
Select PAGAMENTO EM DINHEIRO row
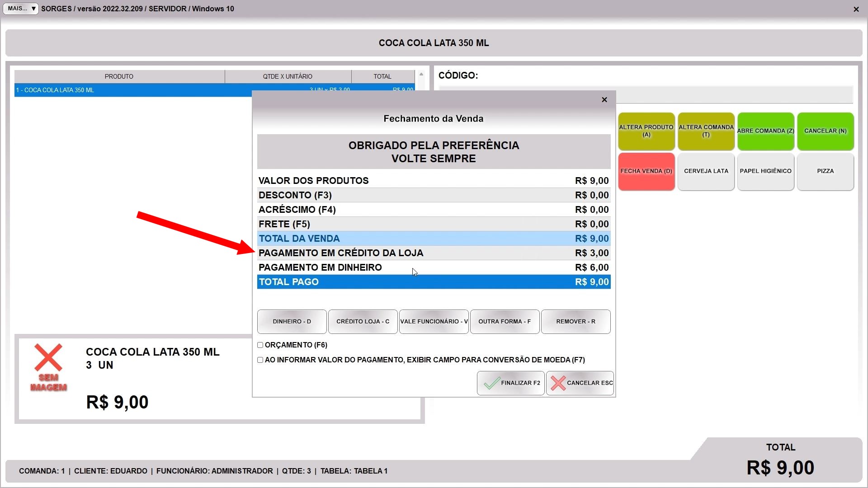pyautogui.click(x=434, y=267)
